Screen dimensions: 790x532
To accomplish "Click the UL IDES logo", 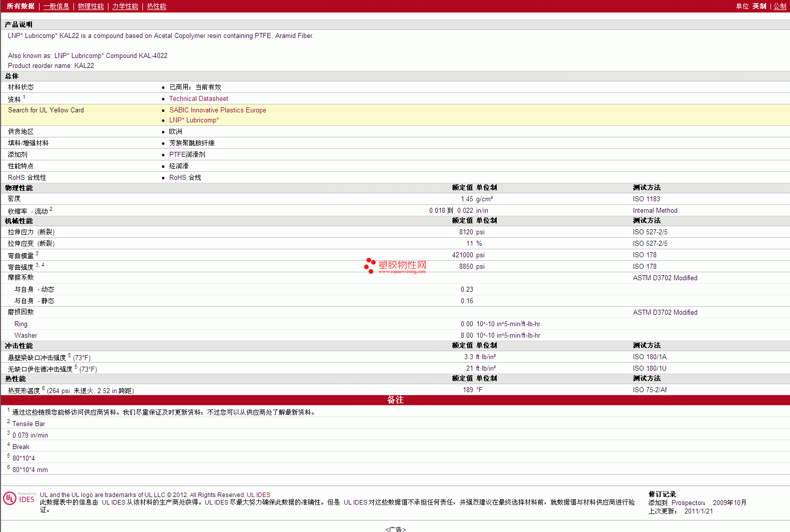I will coord(19,498).
